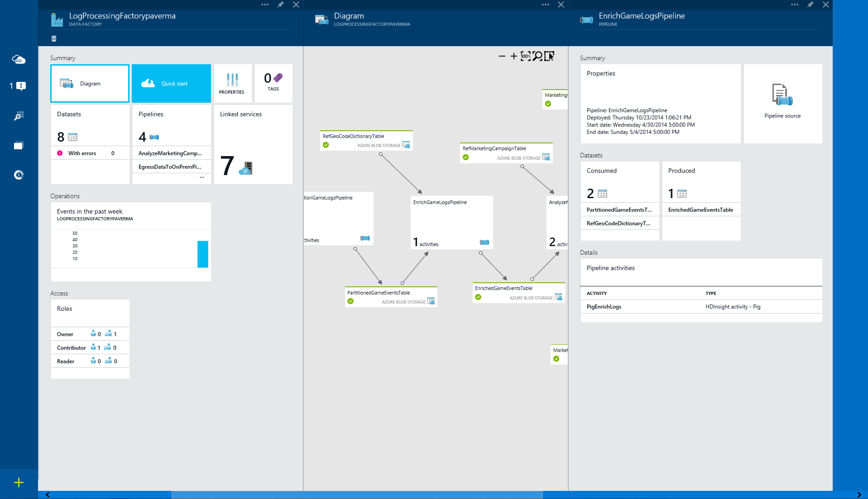Click the TYPE column header
The width and height of the screenshot is (868, 499).
coord(711,294)
